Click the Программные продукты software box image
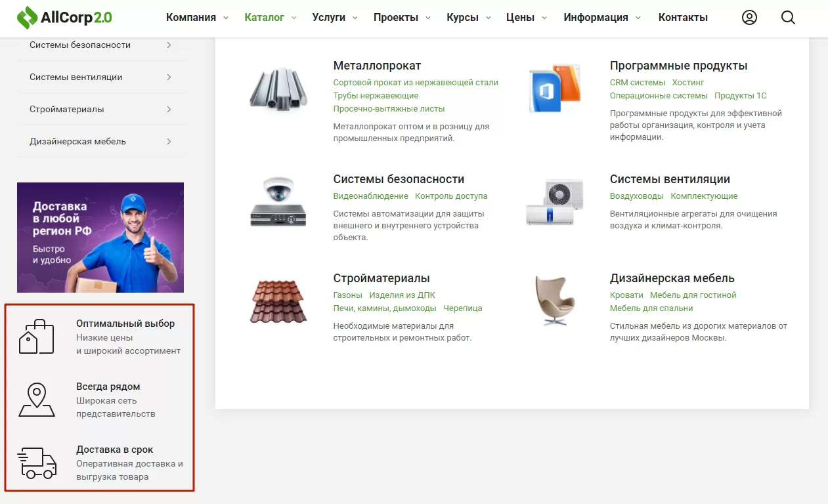The image size is (828, 504). [555, 88]
